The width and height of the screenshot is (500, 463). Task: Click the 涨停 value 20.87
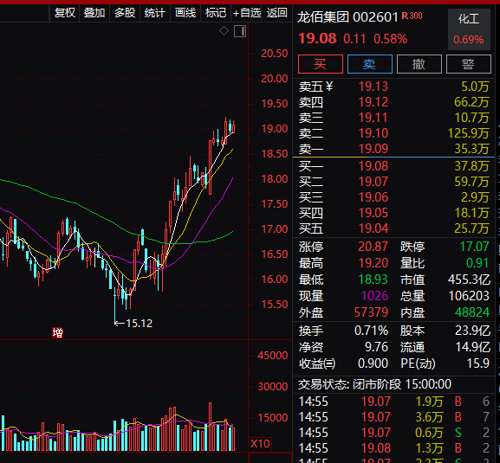click(x=373, y=247)
